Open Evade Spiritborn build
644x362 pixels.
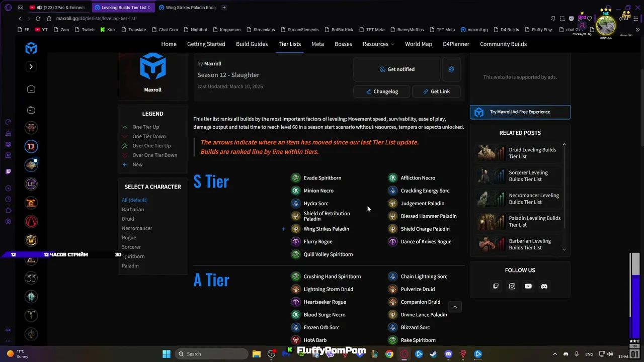323,178
